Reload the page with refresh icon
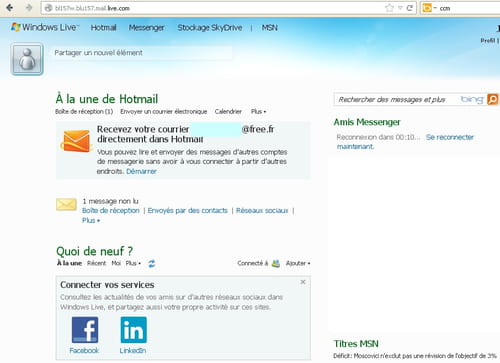This screenshot has height=363, width=500. 410,8
